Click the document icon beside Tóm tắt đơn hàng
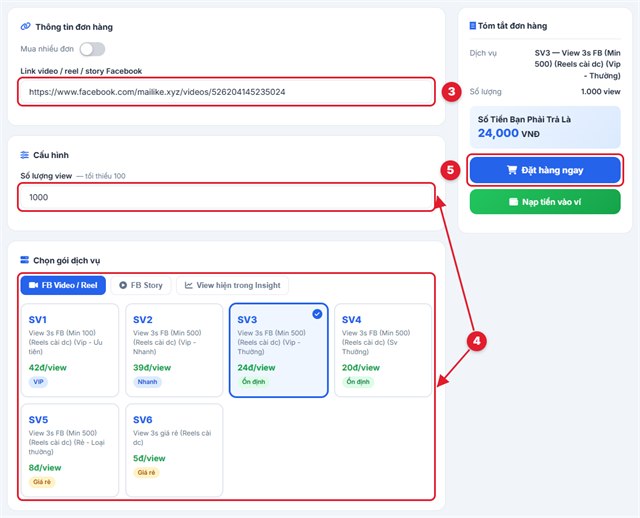Image resolution: width=640 pixels, height=518 pixels. (473, 26)
